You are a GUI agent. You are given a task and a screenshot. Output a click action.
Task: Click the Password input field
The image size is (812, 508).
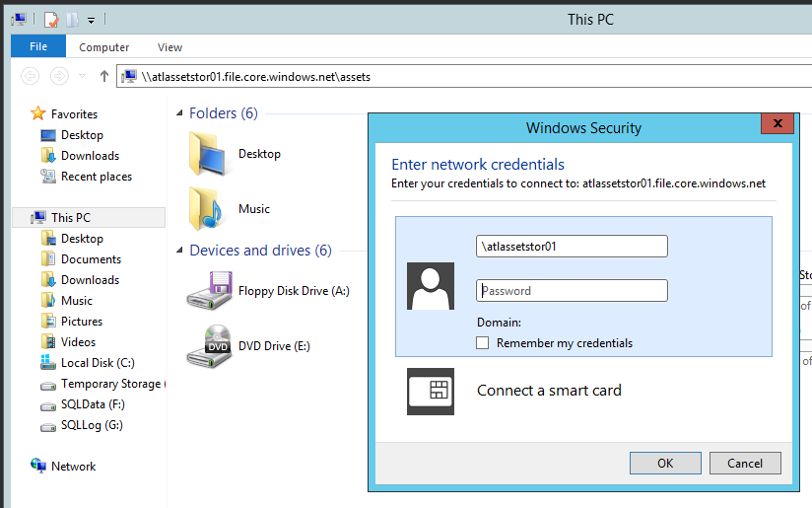(x=572, y=291)
